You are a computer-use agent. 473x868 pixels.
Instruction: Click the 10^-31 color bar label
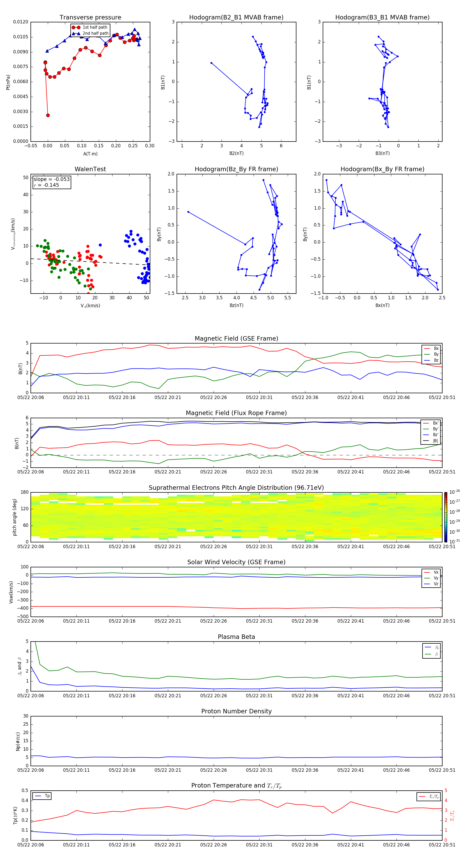(x=455, y=542)
